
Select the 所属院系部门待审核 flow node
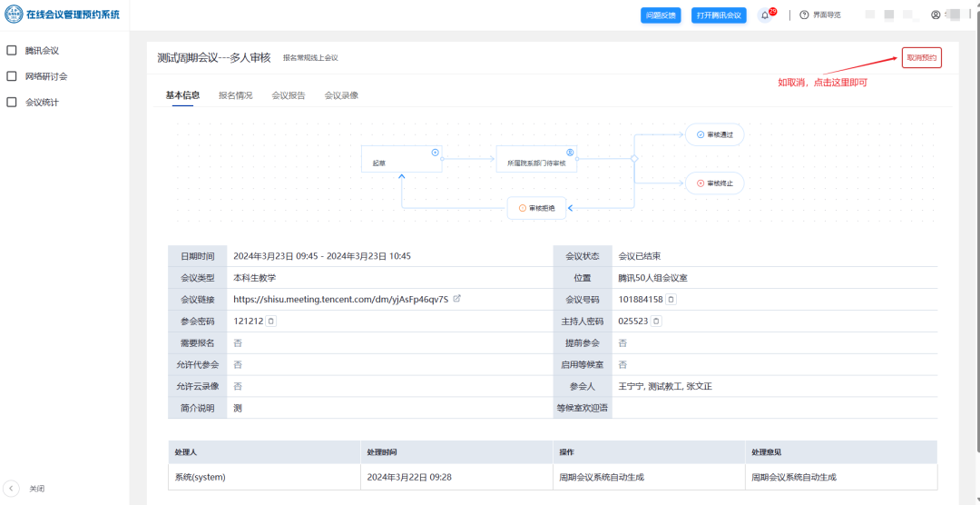536,159
